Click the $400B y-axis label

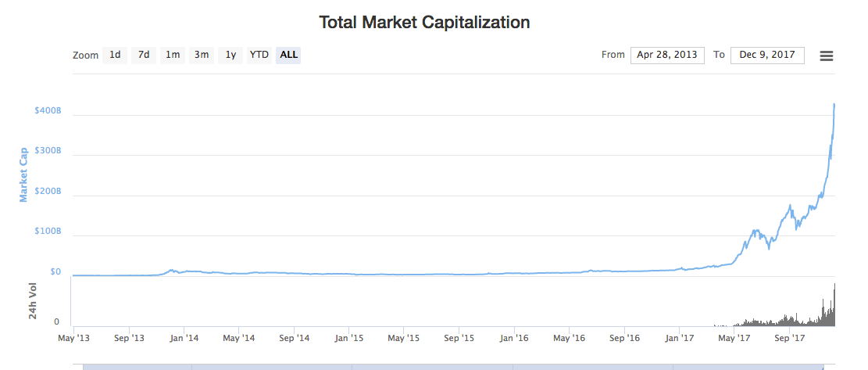tap(47, 111)
